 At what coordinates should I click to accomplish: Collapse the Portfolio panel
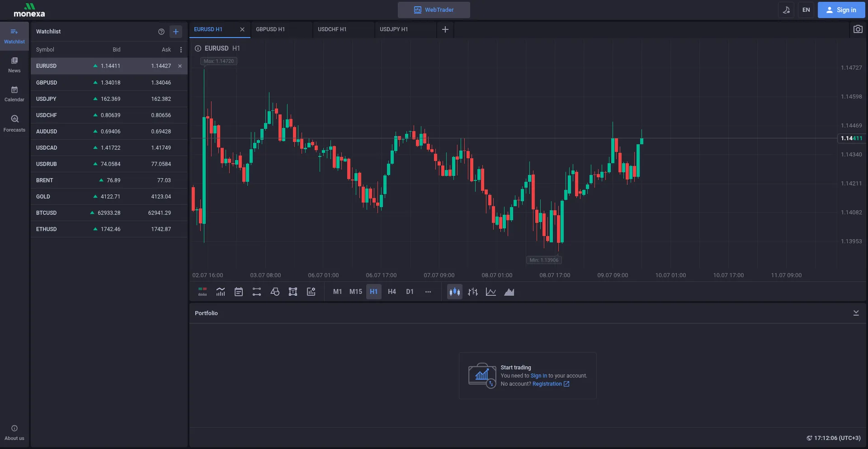pos(856,313)
